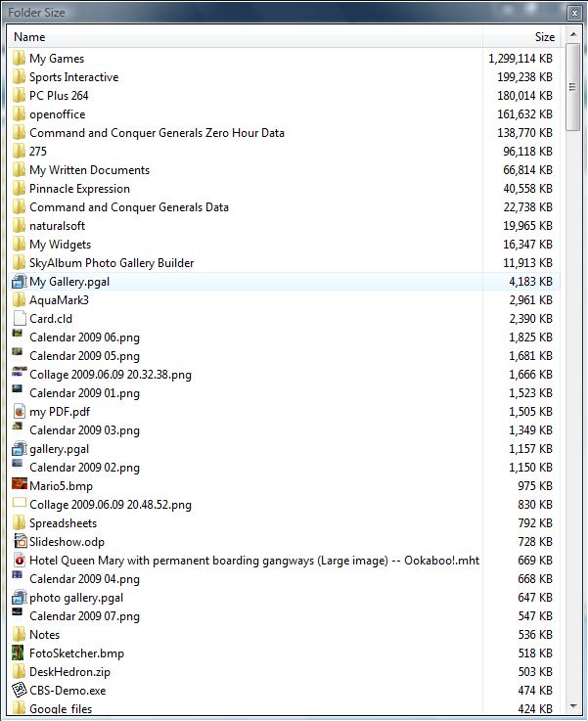This screenshot has height=721, width=588.
Task: Select the Calendar 2009 02.png file name
Action: [84, 468]
